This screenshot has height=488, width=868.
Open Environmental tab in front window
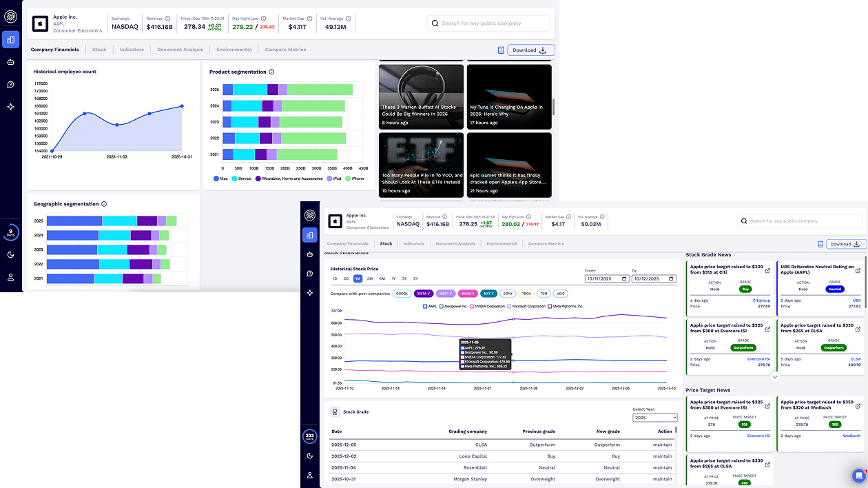click(501, 243)
